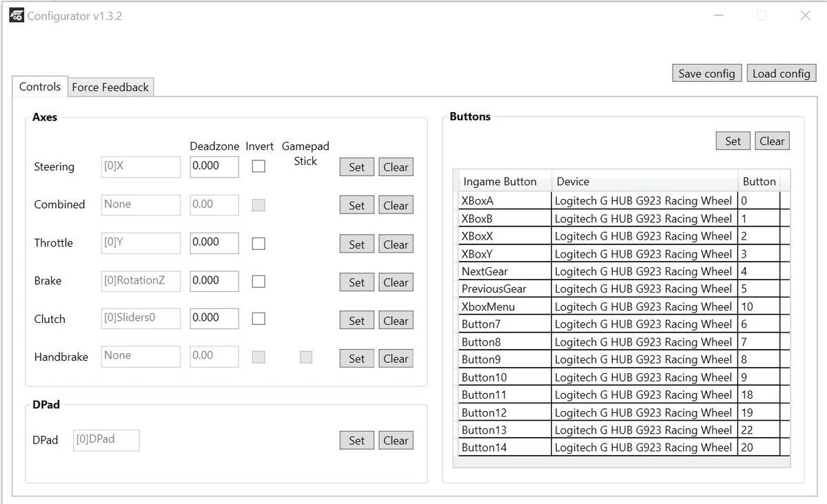Image resolution: width=827 pixels, height=504 pixels.
Task: Switch to the Force Feedback tab
Action: tap(110, 87)
